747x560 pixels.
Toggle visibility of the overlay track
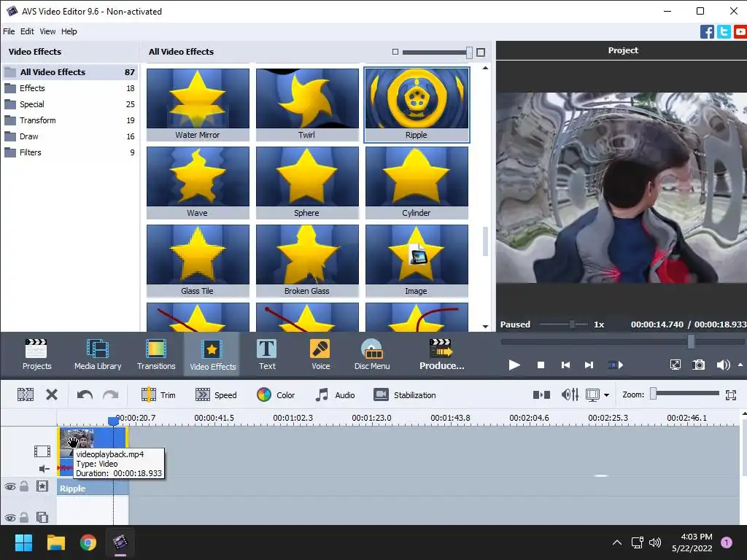tap(10, 518)
